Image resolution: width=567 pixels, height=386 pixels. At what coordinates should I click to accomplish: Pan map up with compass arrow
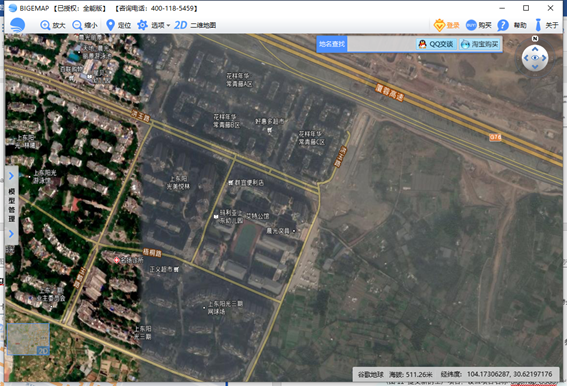(535, 49)
